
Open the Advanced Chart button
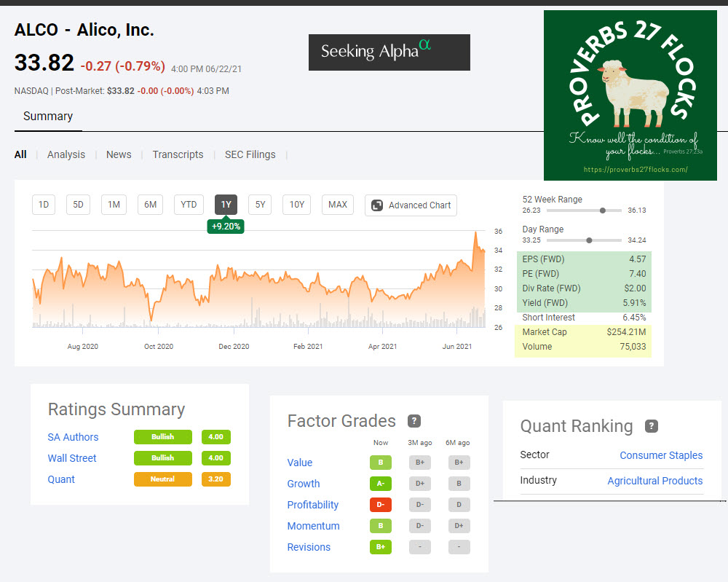tap(411, 205)
